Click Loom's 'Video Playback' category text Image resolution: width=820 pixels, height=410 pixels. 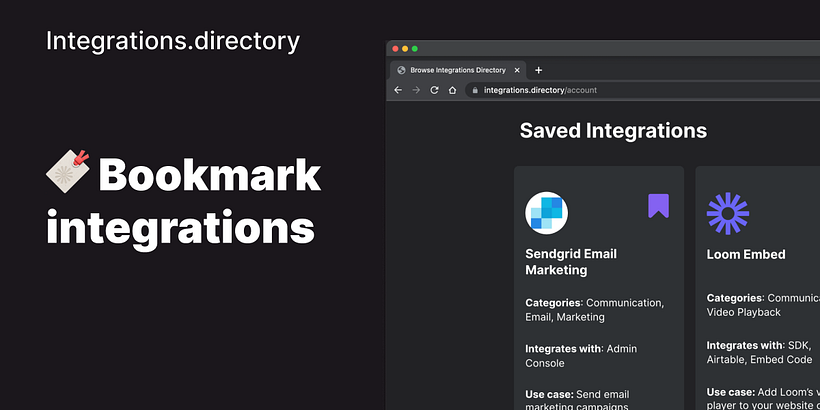[x=744, y=312]
